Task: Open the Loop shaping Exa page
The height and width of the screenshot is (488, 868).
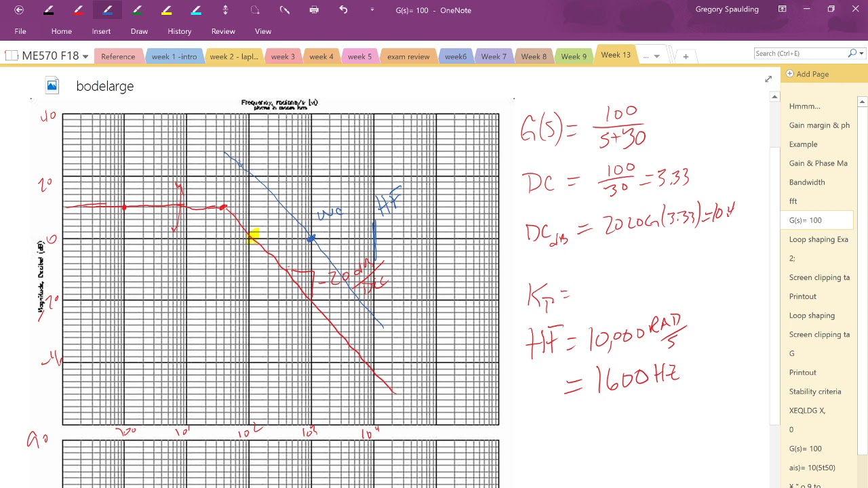Action: 818,239
